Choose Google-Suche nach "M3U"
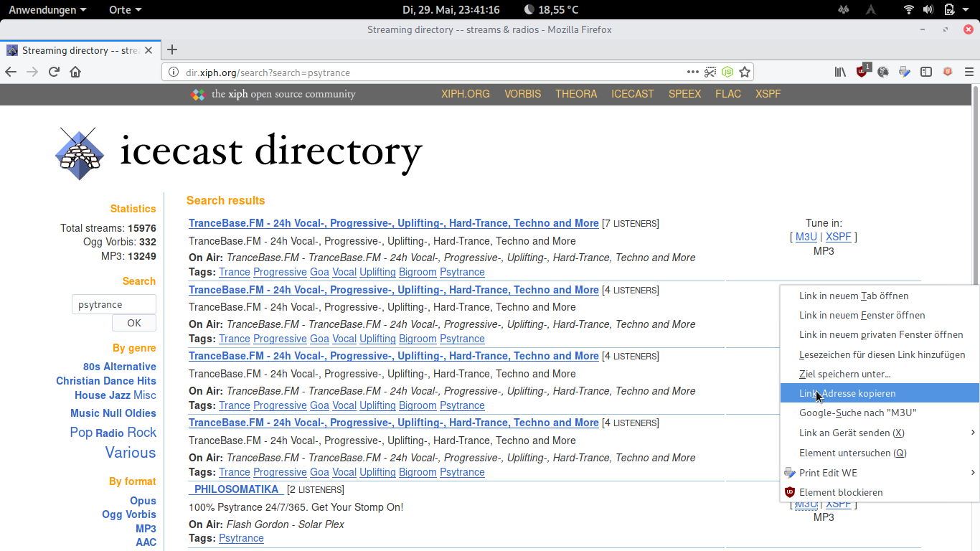 tap(879, 413)
